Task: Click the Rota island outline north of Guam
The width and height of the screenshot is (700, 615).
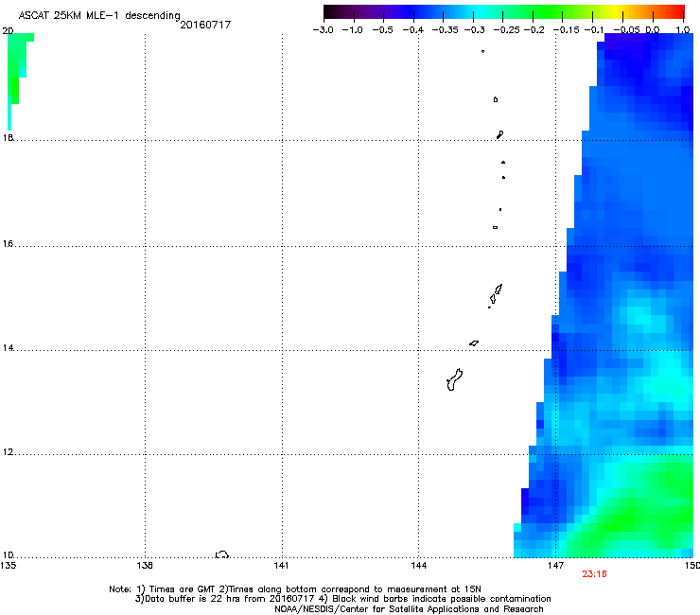Action: [474, 343]
